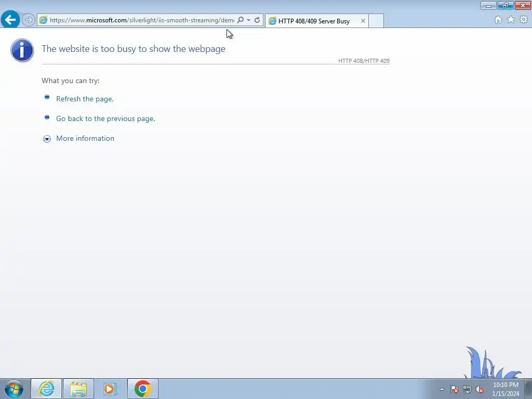Click the Forward navigation arrow

[29, 20]
